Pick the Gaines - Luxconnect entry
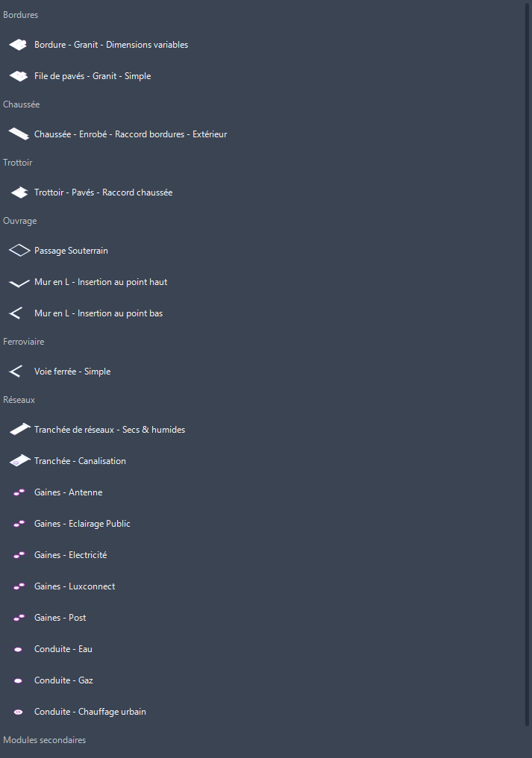This screenshot has height=758, width=532. pos(75,586)
